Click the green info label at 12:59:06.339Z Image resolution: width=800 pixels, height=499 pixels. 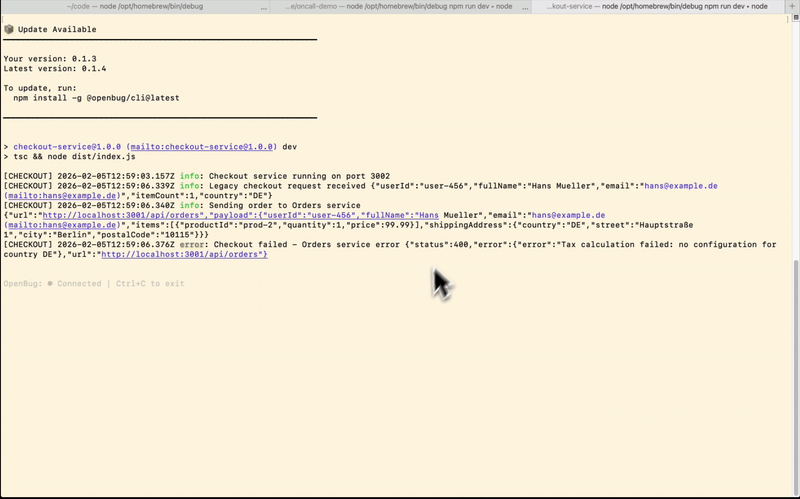point(189,186)
